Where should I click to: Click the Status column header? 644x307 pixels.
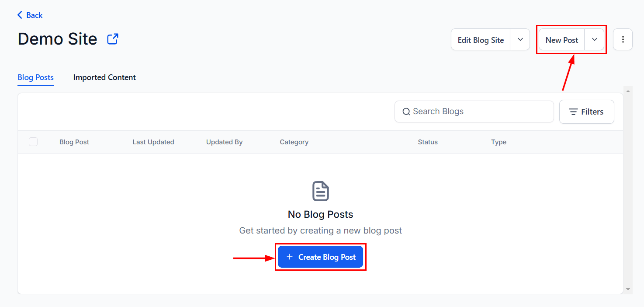click(x=428, y=142)
